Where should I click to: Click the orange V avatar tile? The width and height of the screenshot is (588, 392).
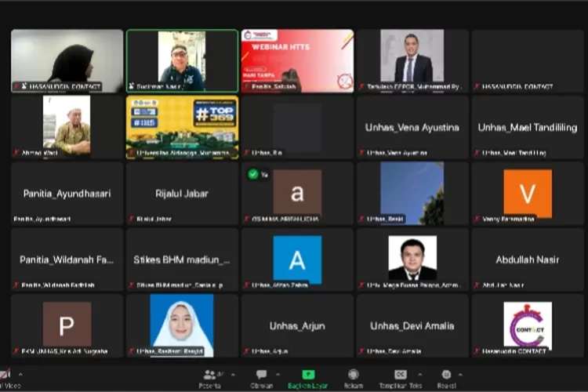[x=528, y=193]
